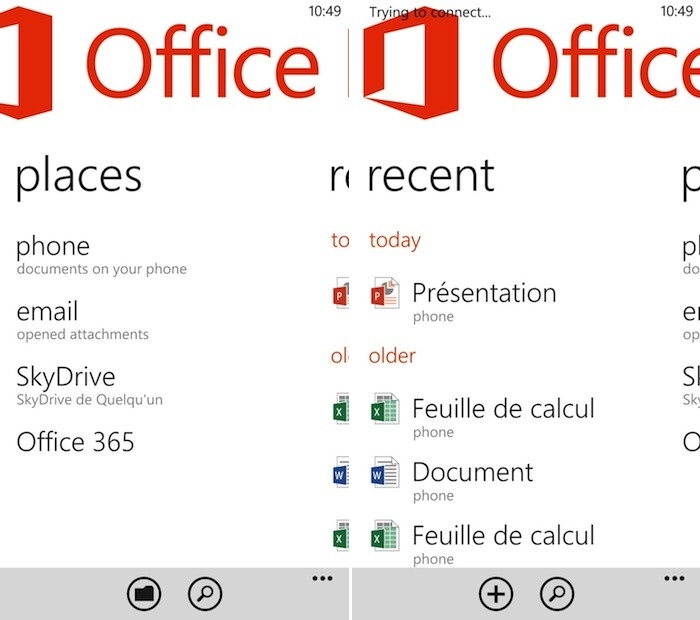Tap the Office title text on the places screen
The image size is (700, 620).
203,61
